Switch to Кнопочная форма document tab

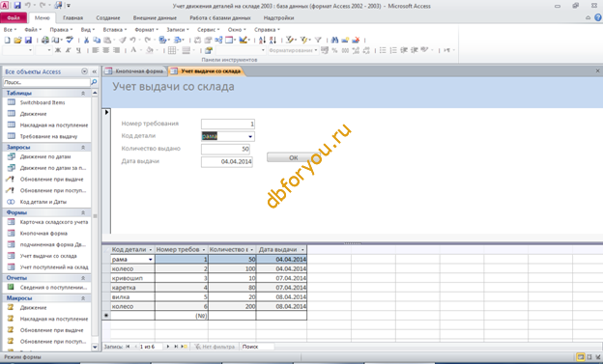[x=135, y=71]
